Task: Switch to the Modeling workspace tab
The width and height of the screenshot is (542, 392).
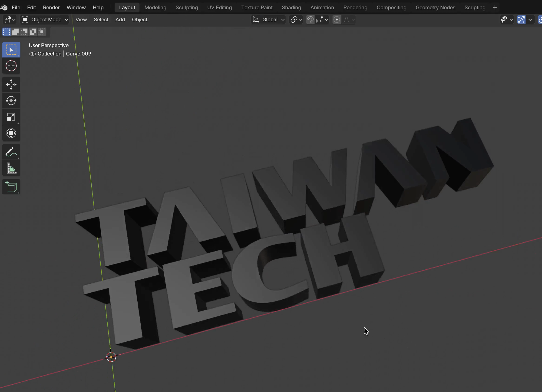Action: pos(155,7)
